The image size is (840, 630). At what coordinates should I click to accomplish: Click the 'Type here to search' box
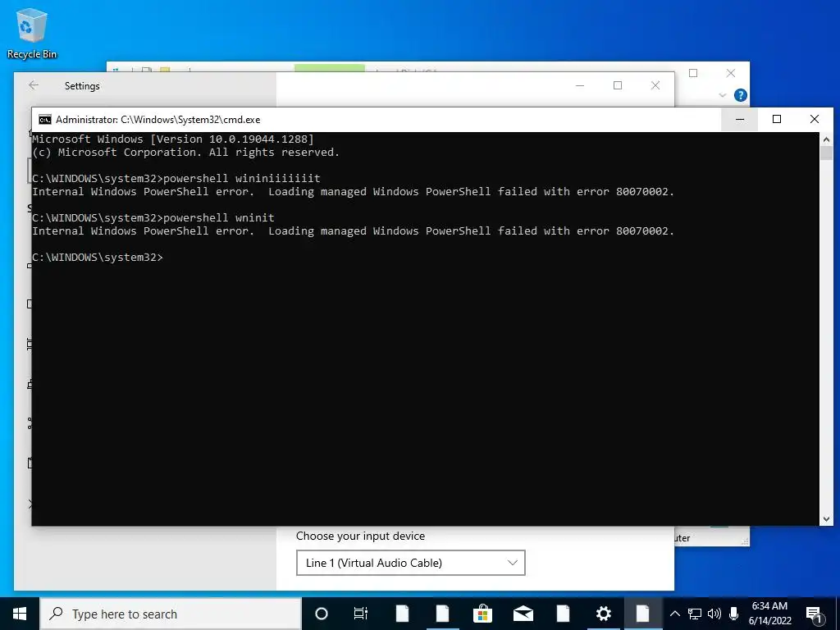click(171, 614)
